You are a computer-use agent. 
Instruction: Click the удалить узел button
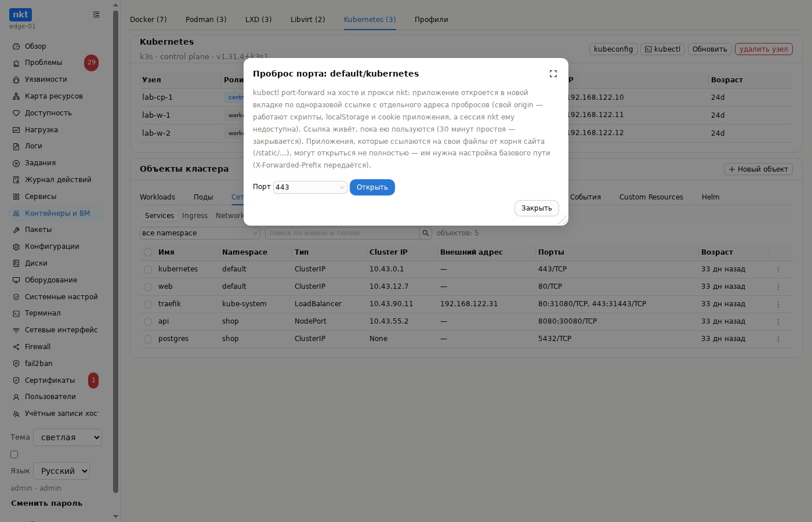[764, 49]
